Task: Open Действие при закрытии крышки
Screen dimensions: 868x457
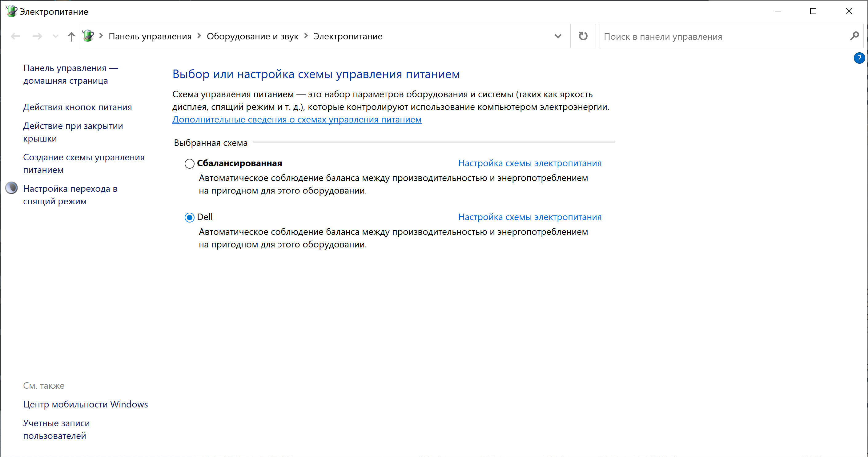Action: 73,132
